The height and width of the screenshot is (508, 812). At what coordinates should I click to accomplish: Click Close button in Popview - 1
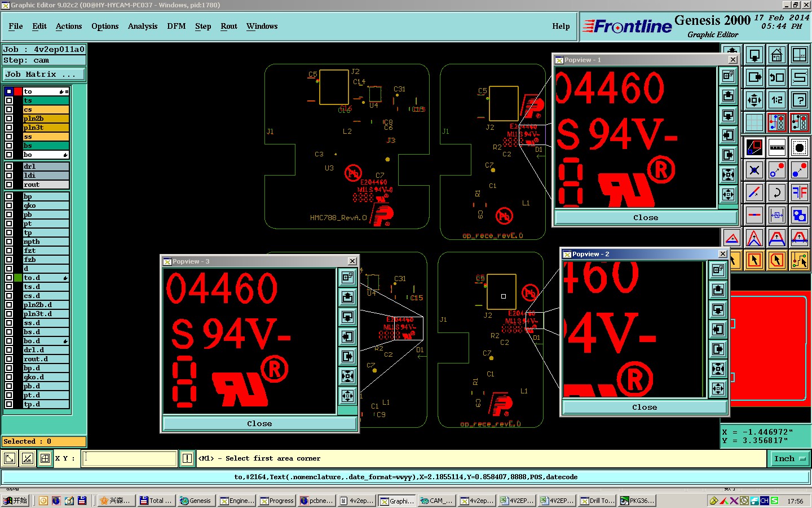pos(646,217)
